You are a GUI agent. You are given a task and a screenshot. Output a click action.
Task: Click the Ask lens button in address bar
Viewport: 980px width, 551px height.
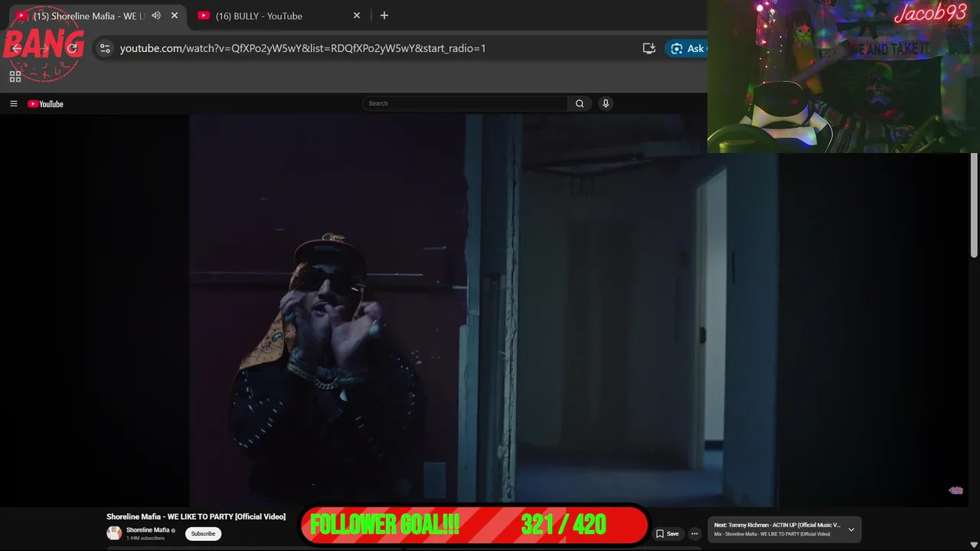click(x=686, y=48)
